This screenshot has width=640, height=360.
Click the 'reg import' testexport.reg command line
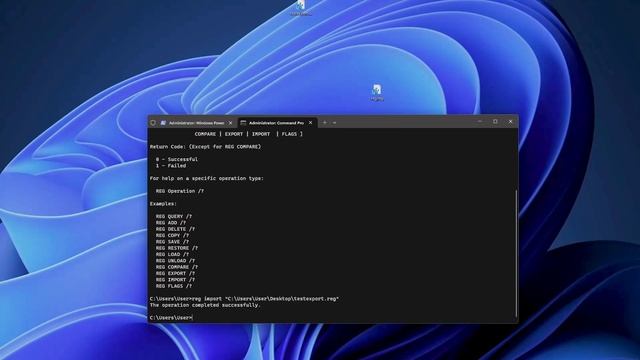tap(244, 299)
